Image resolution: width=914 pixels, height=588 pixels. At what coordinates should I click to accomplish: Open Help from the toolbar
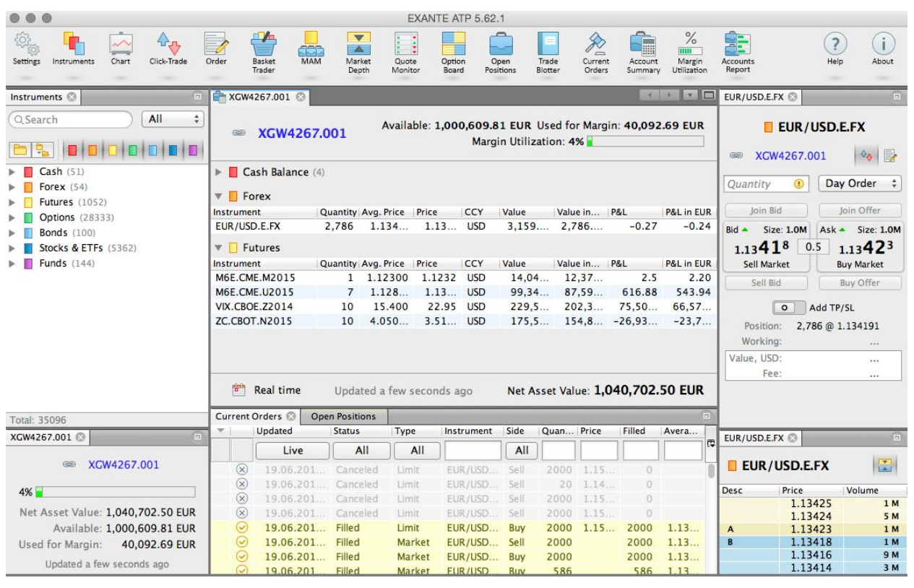point(835,49)
